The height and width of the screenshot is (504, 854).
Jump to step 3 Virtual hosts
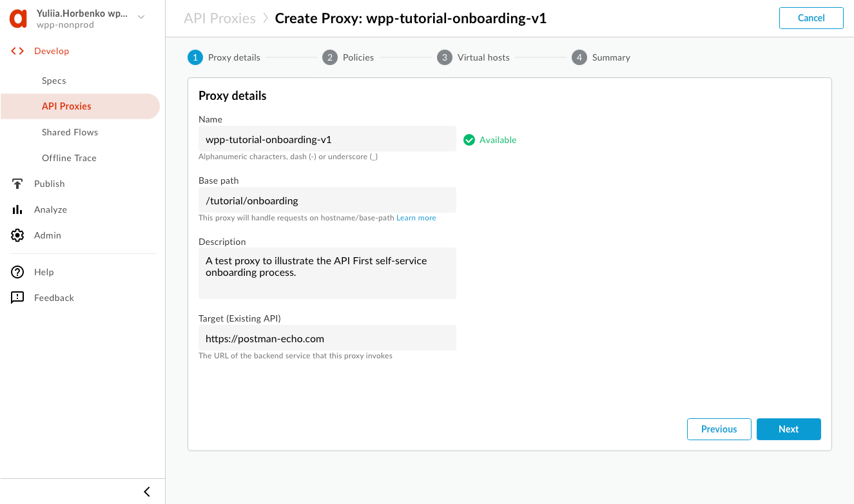[x=474, y=57]
